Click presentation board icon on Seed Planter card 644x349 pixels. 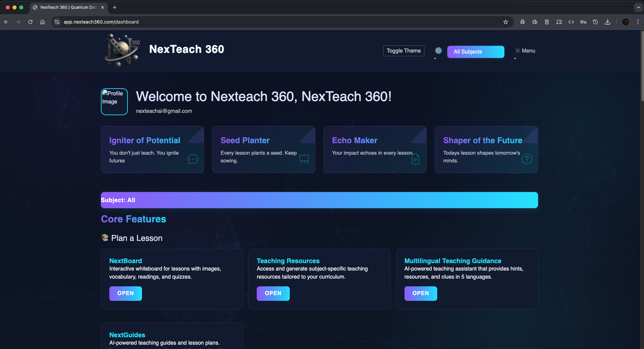point(304,159)
